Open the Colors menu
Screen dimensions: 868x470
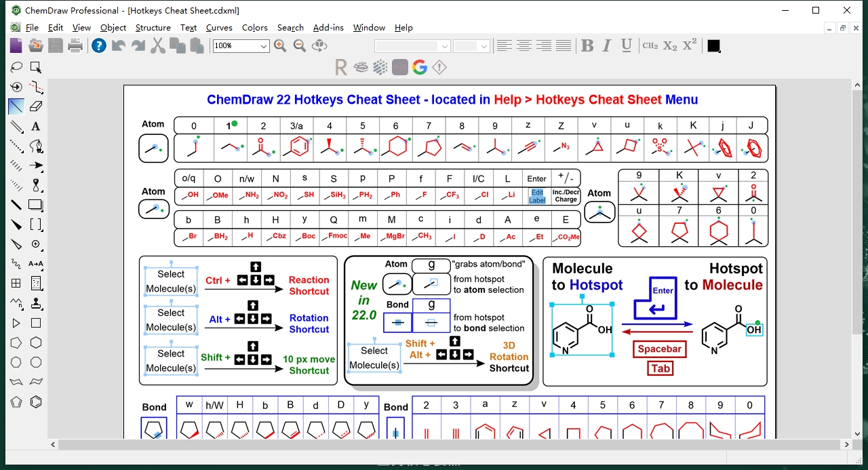coord(255,28)
